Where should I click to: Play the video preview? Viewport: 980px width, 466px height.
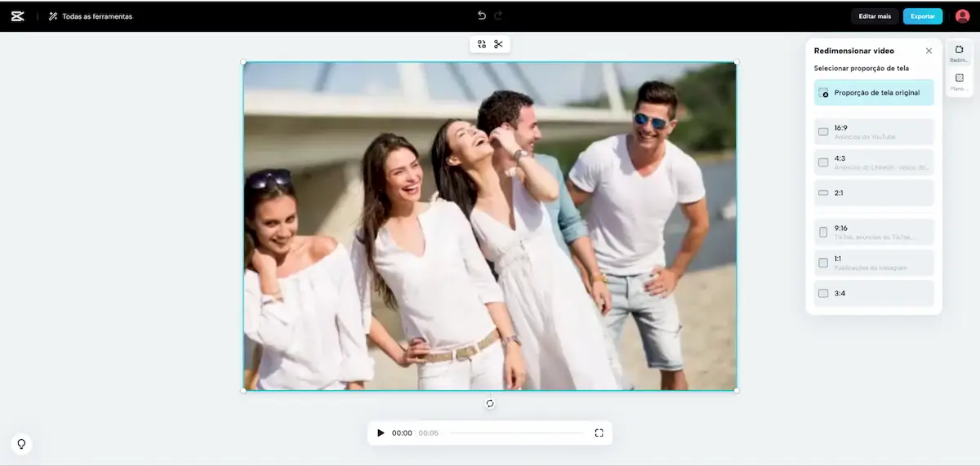coord(381,433)
